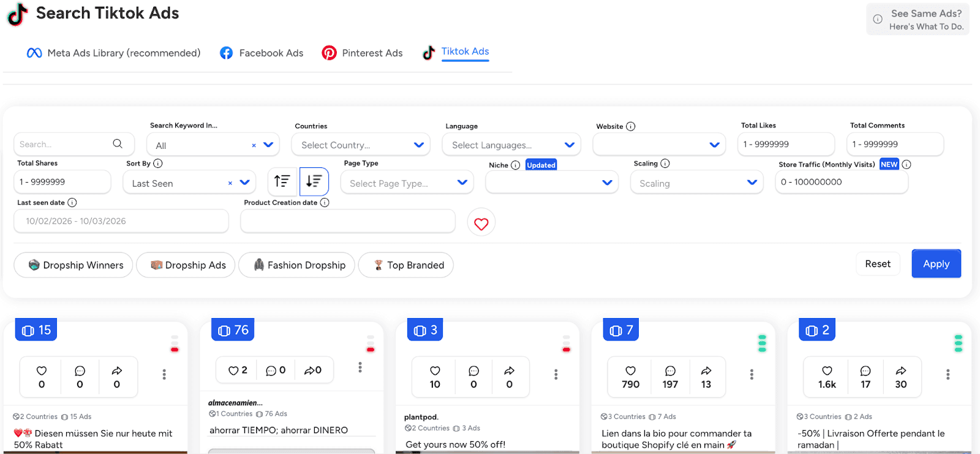Toggle the Top Branded preset filter
The height and width of the screenshot is (454, 980).
[x=406, y=265]
